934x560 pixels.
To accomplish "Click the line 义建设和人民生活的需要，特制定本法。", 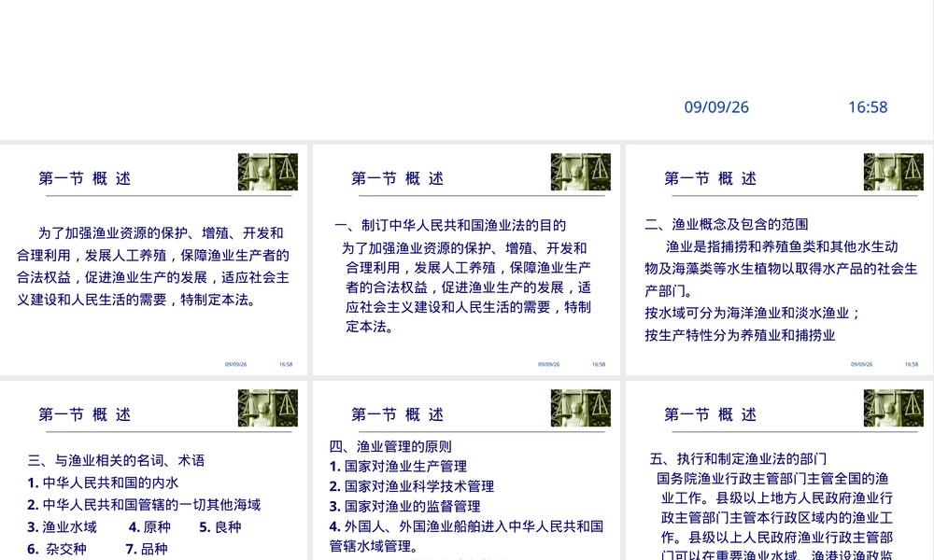I will tap(135, 300).
